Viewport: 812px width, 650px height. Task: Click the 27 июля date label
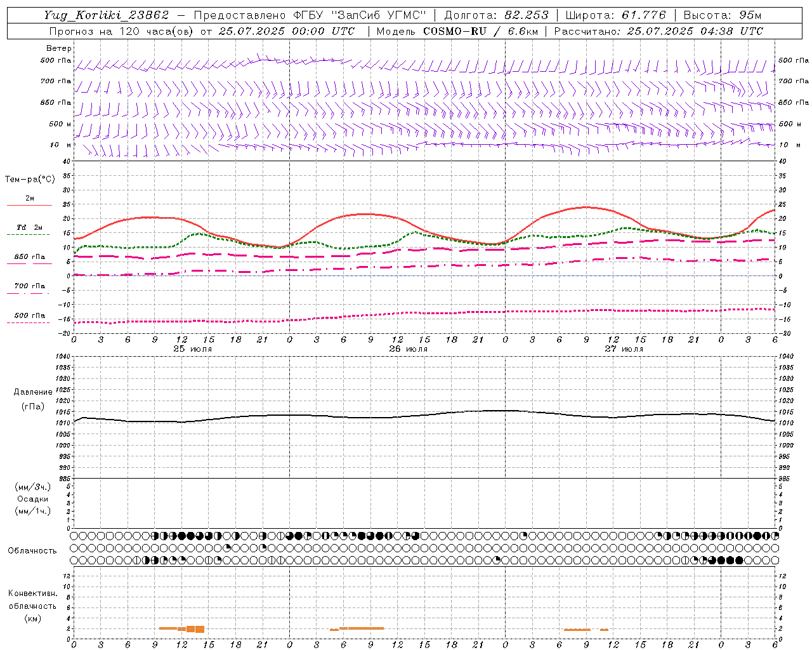624,348
